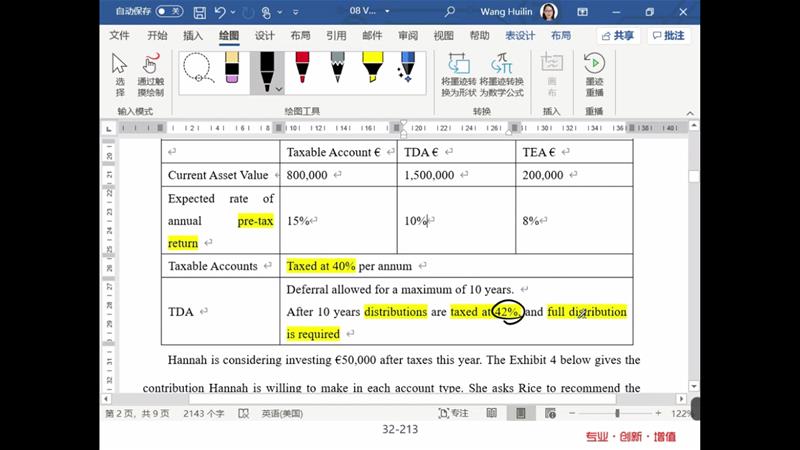
Task: Click the vertical scrollbar up arrow
Action: (x=694, y=125)
